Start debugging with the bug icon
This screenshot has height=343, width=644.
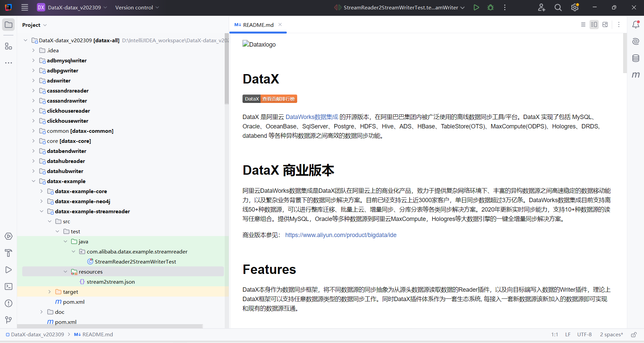[x=490, y=7]
